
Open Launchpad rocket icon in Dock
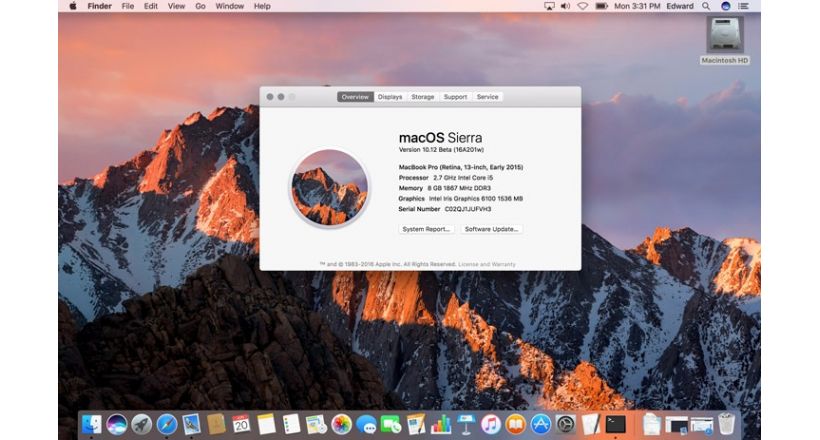pyautogui.click(x=142, y=424)
